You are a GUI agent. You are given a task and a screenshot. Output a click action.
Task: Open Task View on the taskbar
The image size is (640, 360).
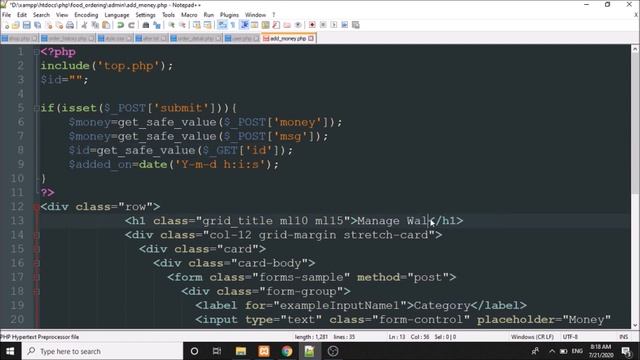217,351
